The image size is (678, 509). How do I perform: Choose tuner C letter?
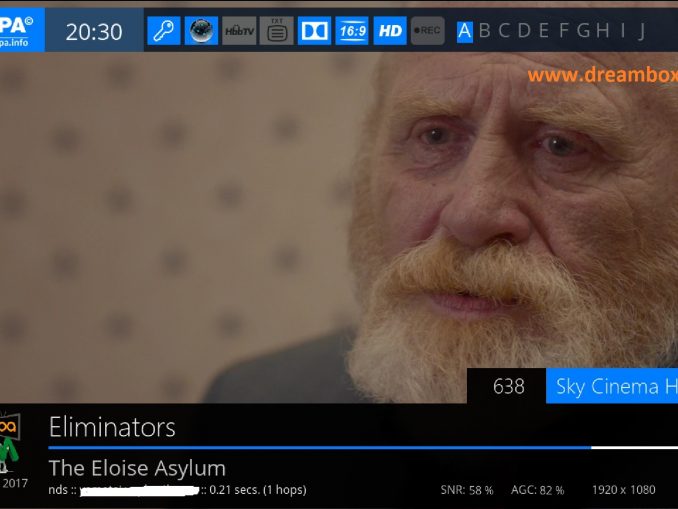[x=504, y=31]
